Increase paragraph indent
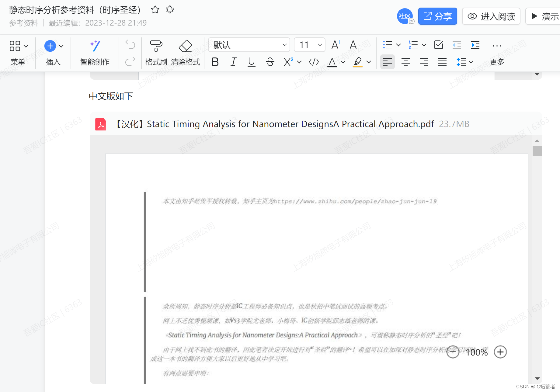This screenshot has width=560, height=392. [475, 45]
